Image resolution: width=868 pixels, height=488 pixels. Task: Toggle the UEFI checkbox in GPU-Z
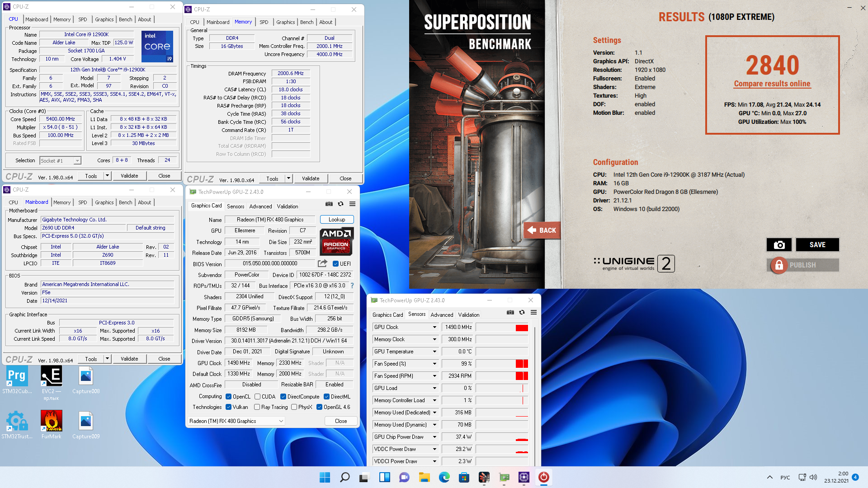pyautogui.click(x=336, y=264)
